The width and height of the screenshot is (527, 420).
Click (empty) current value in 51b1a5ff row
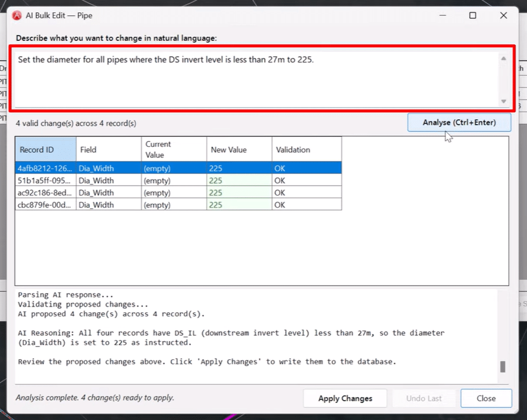pyautogui.click(x=174, y=180)
